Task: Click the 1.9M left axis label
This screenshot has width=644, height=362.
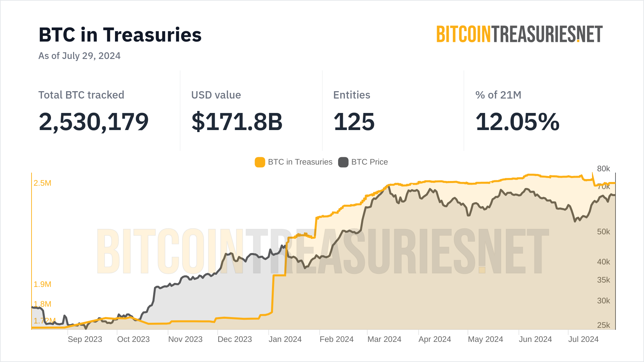Action: click(x=43, y=284)
